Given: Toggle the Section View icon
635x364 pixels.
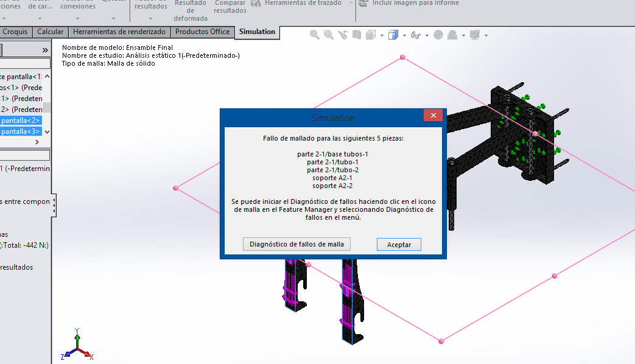Looking at the screenshot, I should tap(356, 35).
